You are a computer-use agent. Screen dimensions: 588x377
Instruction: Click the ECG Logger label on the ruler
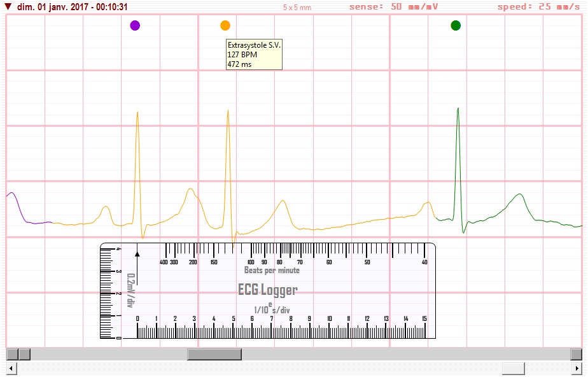click(x=268, y=291)
